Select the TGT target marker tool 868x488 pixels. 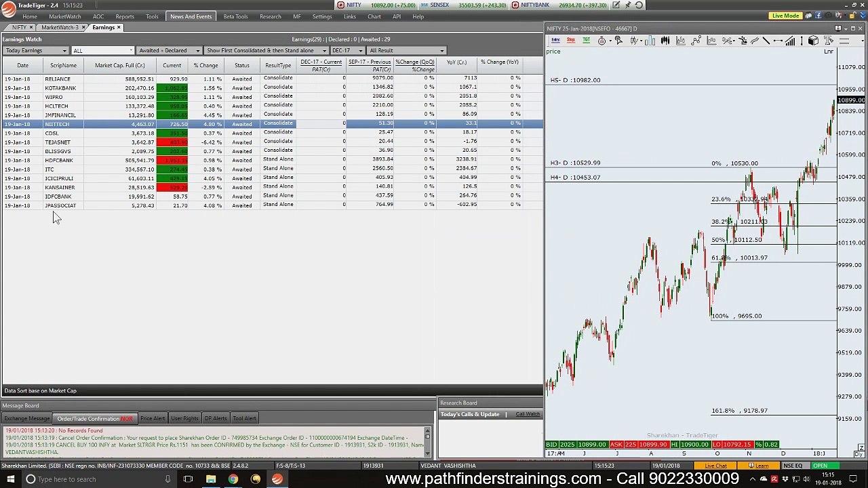click(x=586, y=41)
